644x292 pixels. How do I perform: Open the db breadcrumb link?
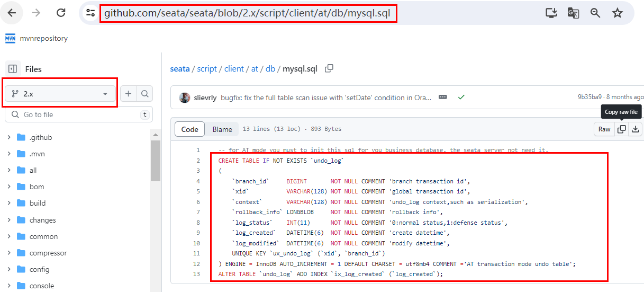coord(270,69)
